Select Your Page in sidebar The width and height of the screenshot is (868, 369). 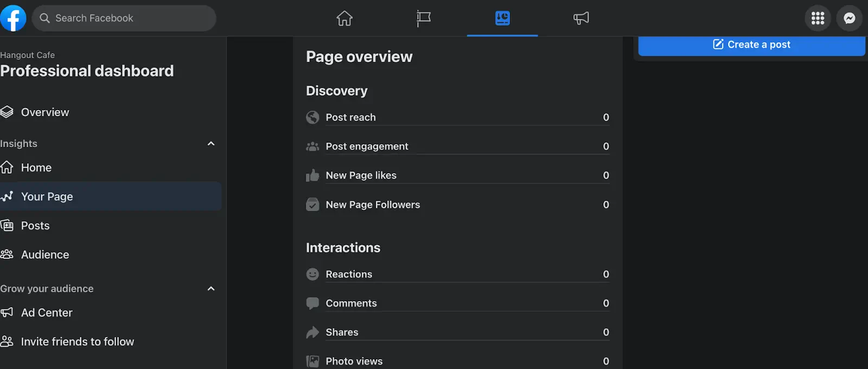click(x=111, y=196)
